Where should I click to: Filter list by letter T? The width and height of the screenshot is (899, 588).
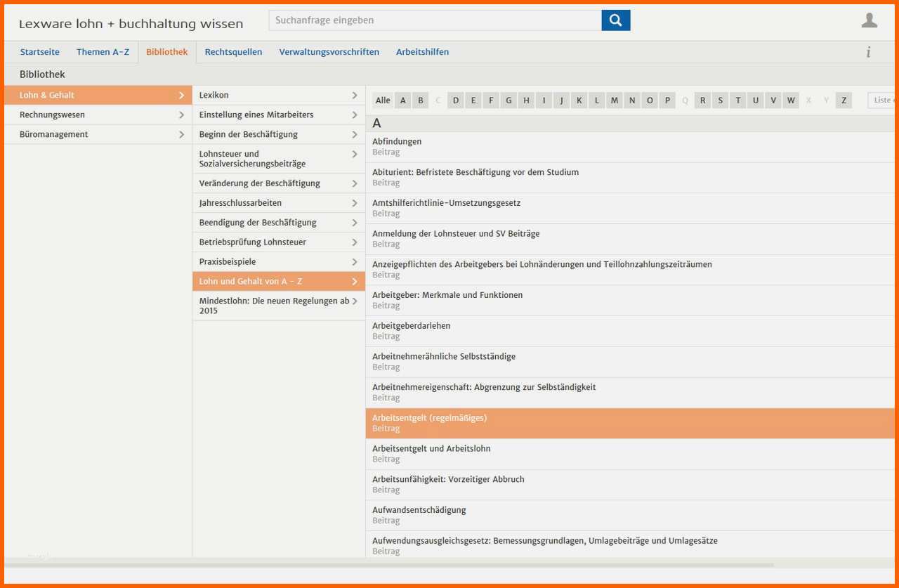738,100
